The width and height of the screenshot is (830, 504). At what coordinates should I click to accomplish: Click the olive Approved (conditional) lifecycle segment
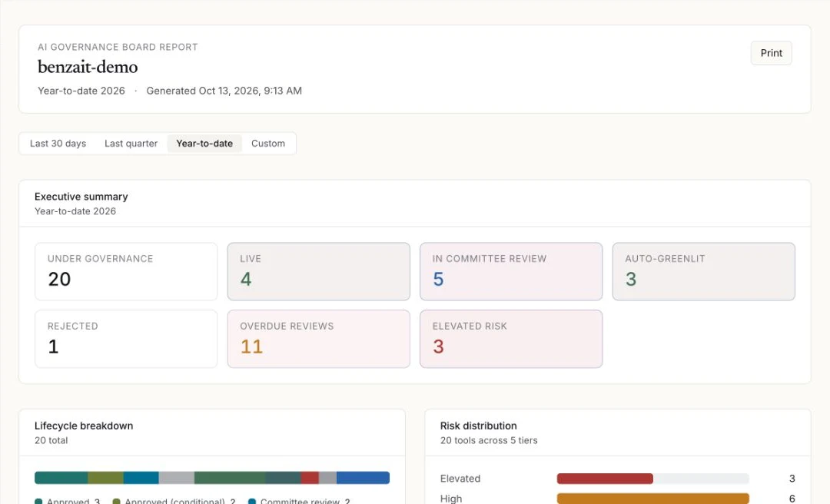click(106, 478)
